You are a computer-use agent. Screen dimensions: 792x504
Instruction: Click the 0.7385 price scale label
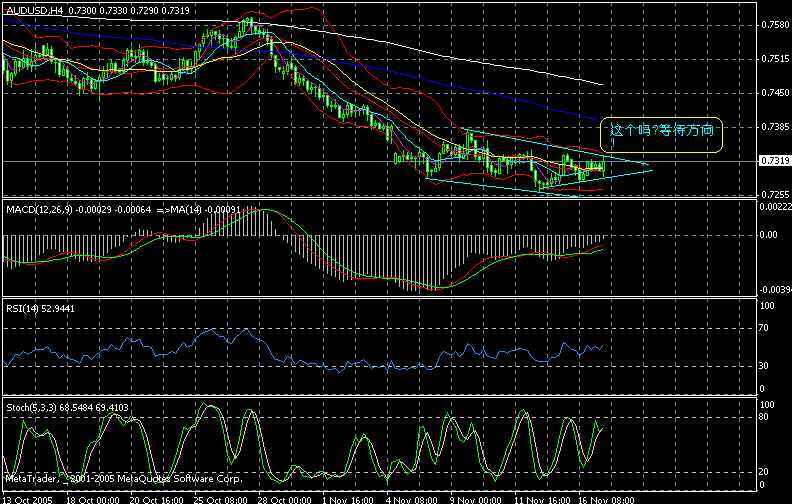[x=775, y=126]
